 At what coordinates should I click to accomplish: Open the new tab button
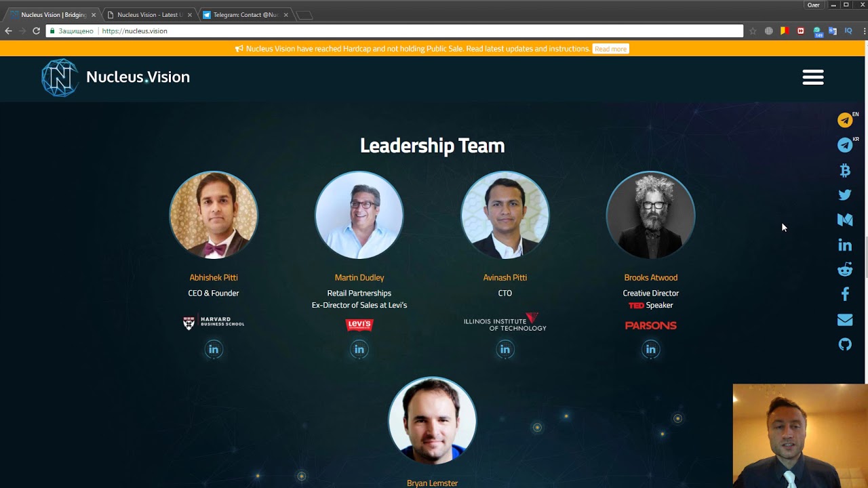coord(304,15)
